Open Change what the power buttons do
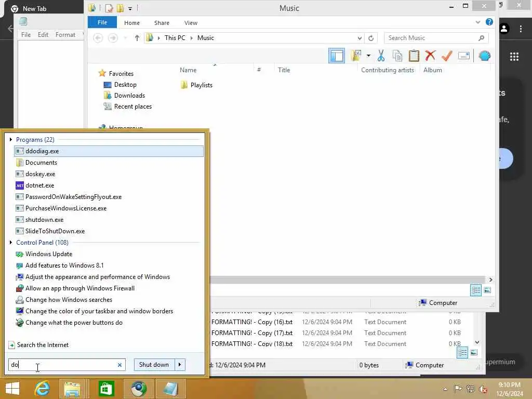The width and height of the screenshot is (532, 399). coord(109,323)
